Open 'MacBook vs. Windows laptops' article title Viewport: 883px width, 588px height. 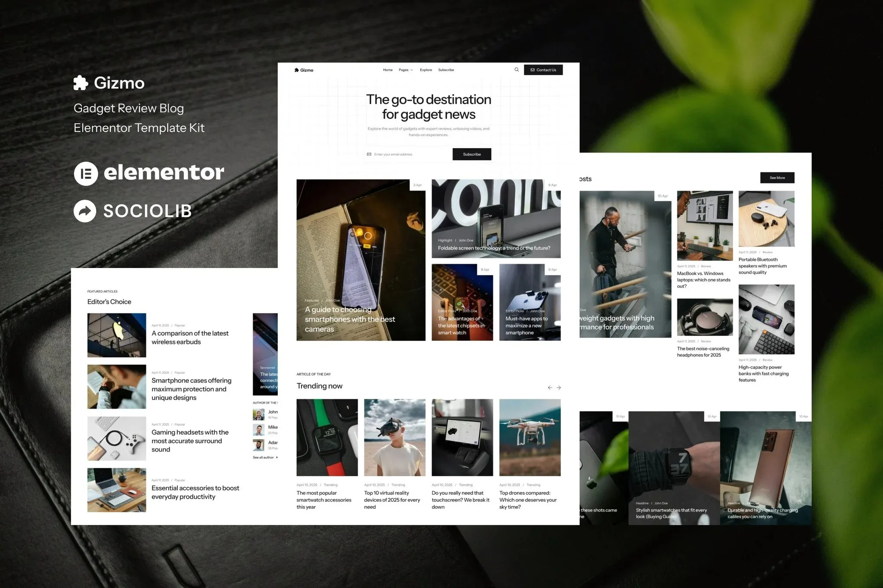tap(704, 280)
